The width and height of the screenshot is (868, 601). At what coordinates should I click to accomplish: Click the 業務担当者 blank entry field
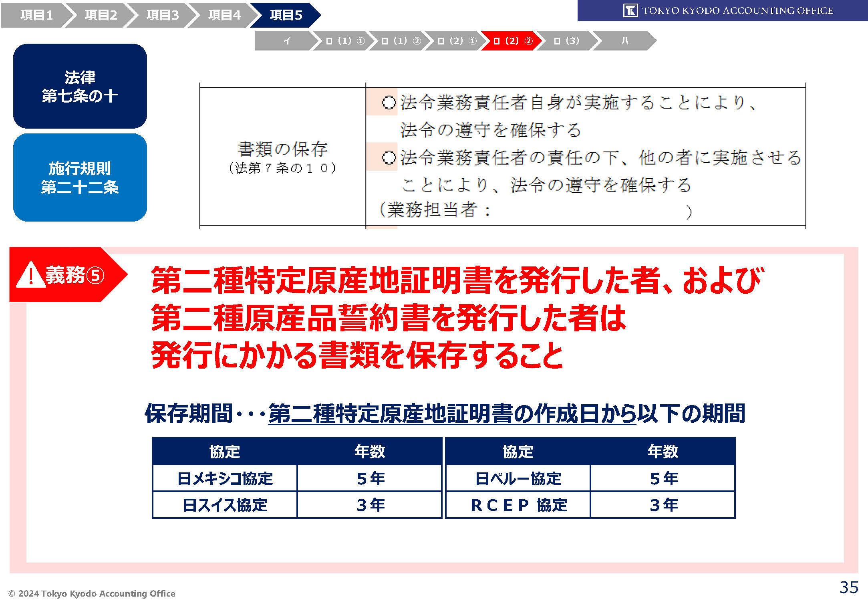587,211
